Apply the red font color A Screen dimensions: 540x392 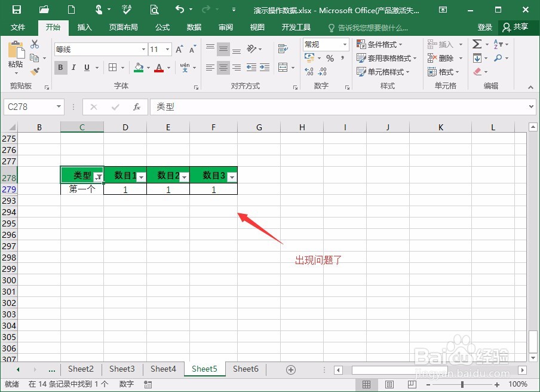click(159, 68)
